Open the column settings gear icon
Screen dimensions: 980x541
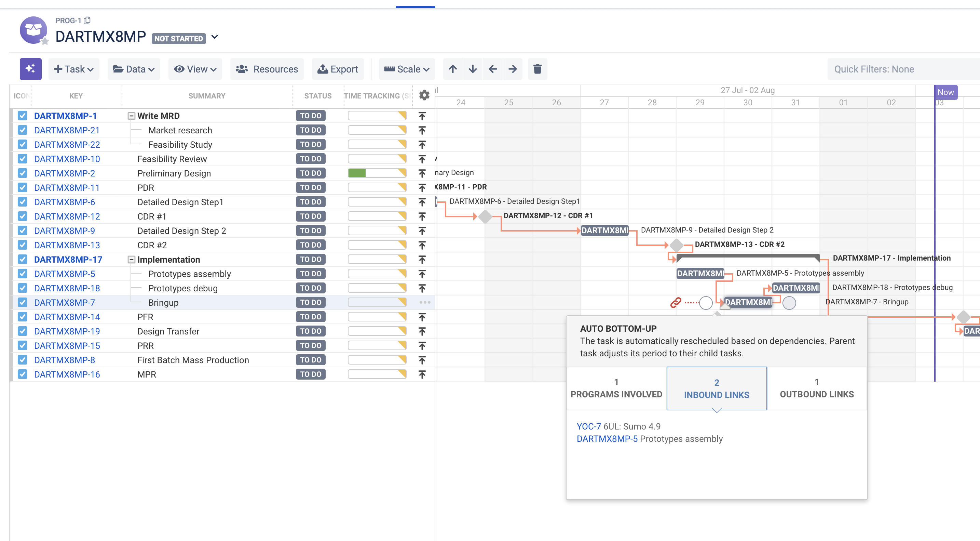point(424,95)
